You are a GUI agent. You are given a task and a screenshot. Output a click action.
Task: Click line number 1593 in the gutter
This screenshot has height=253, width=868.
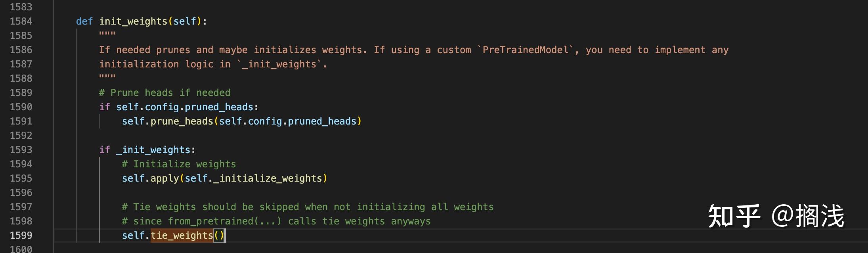point(21,150)
